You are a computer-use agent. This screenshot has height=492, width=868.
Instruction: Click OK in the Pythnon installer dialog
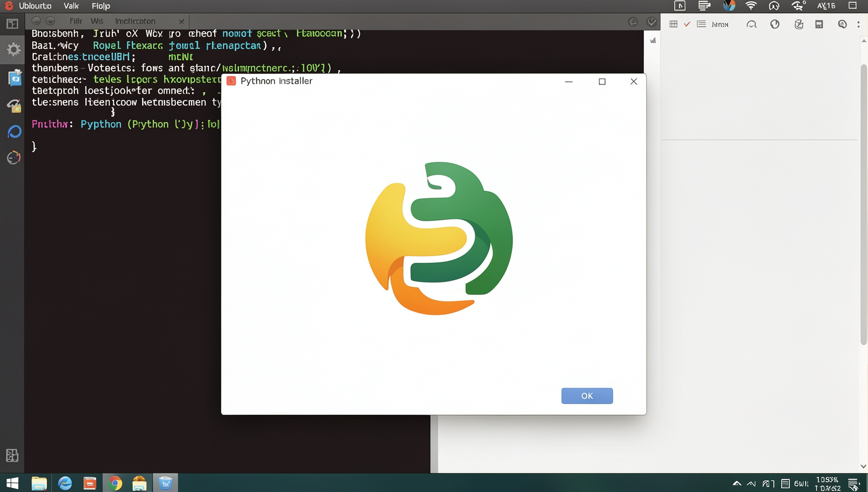(x=587, y=396)
